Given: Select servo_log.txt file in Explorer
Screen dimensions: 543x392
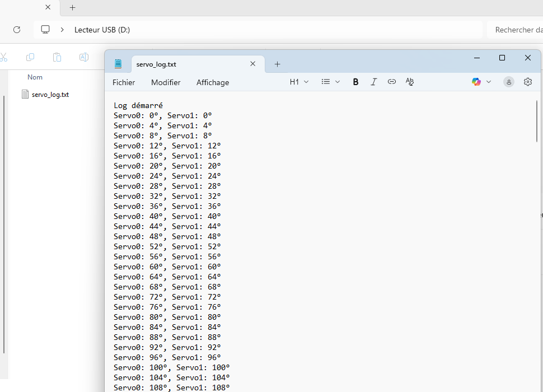Looking at the screenshot, I should coord(50,95).
